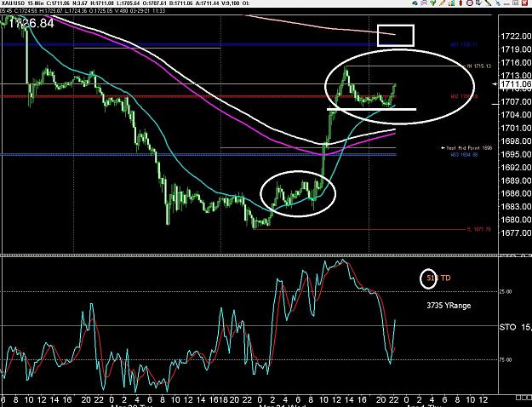Image resolution: width=532 pixels, height=407 pixels.
Task: Click the 1680.00 price axis label
Action: [x=516, y=220]
